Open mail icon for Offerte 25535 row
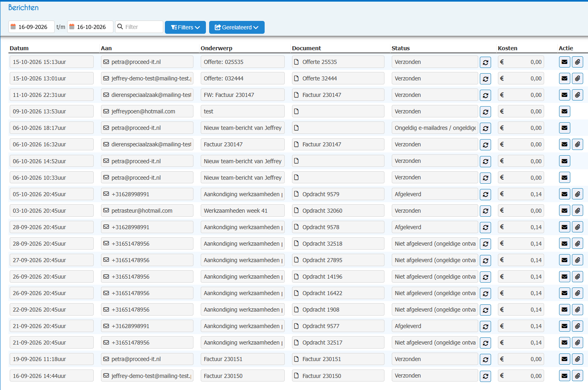The width and height of the screenshot is (588, 390). click(565, 62)
